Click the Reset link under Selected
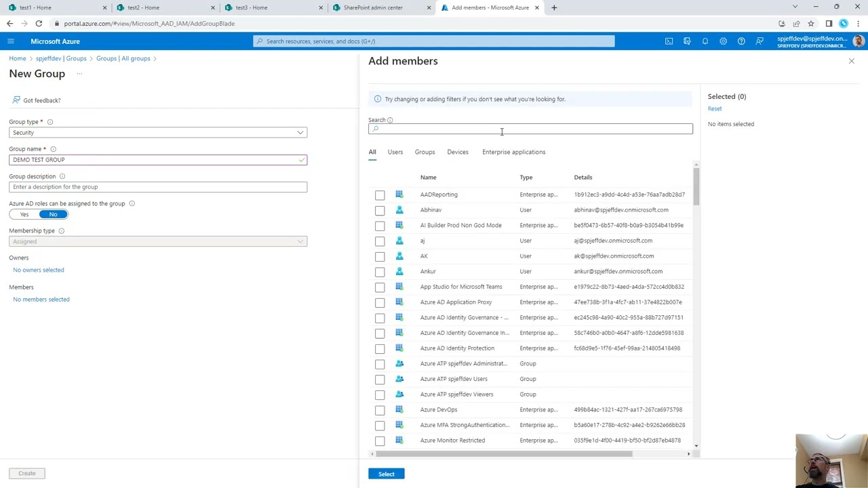Screen dimensions: 868x488 pos(715,108)
